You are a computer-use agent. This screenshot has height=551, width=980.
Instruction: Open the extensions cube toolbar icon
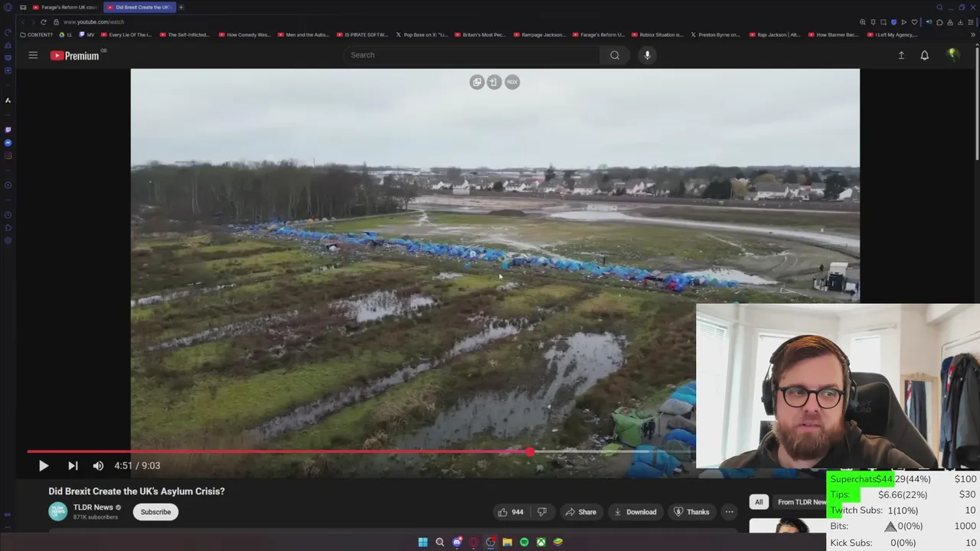pos(939,22)
